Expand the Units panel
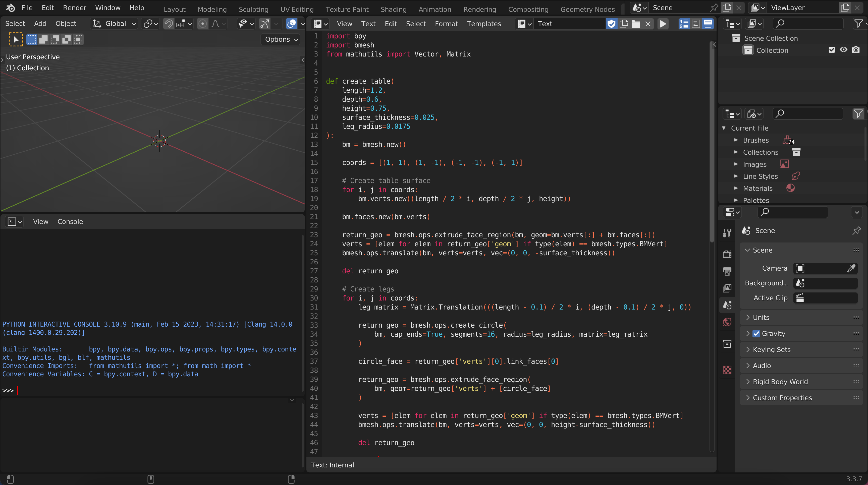868x485 pixels. pyautogui.click(x=801, y=317)
